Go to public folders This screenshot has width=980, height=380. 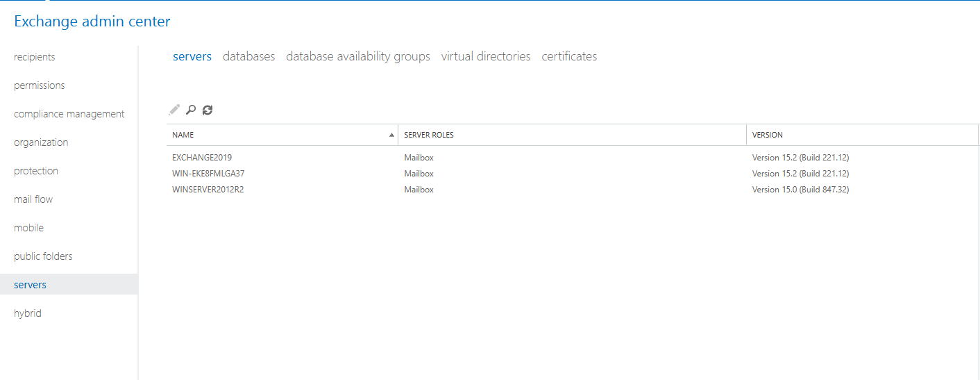(x=43, y=256)
